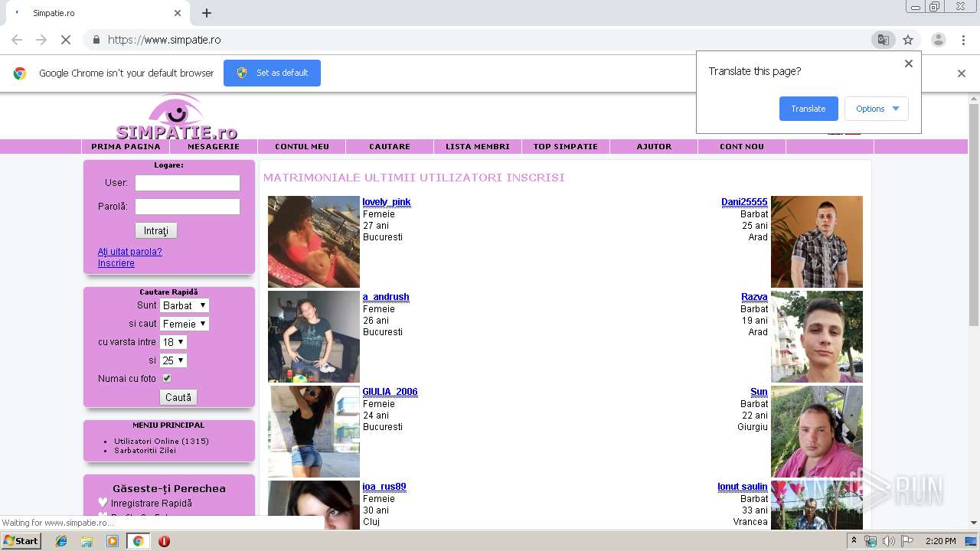Follow the Inscriere signup link
The image size is (980, 551).
116,263
